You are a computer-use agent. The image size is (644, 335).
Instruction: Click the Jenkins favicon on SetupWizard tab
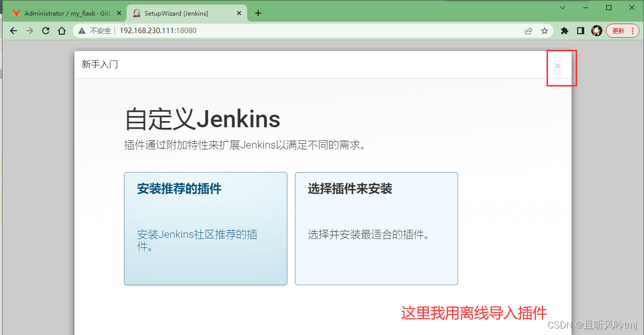pyautogui.click(x=136, y=13)
